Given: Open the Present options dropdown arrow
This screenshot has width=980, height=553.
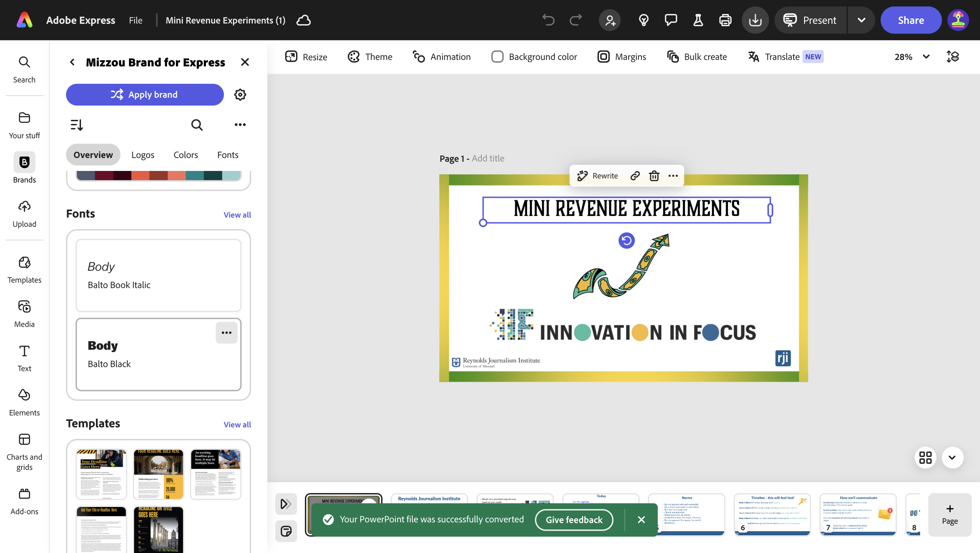Looking at the screenshot, I should point(861,20).
